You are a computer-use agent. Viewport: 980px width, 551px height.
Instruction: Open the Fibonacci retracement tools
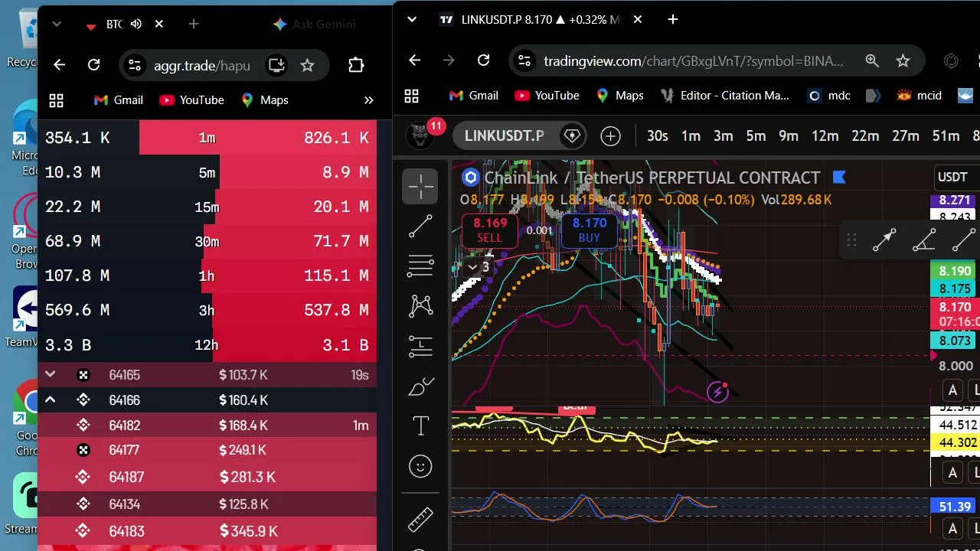tap(420, 266)
